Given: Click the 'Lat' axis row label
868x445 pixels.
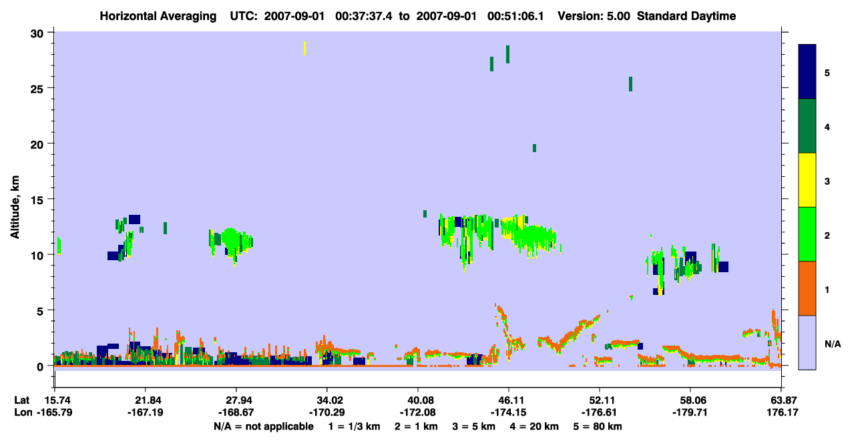Looking at the screenshot, I should click(21, 400).
